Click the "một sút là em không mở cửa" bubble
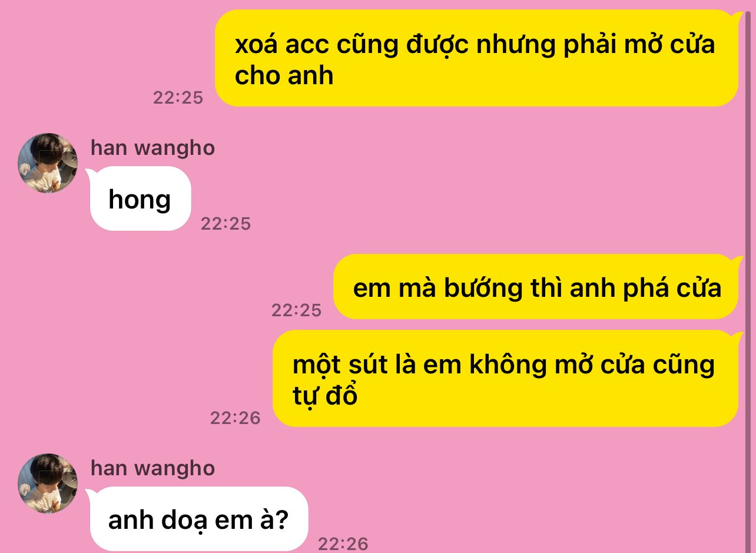Screen dimensions: 756x553 pyautogui.click(x=505, y=379)
